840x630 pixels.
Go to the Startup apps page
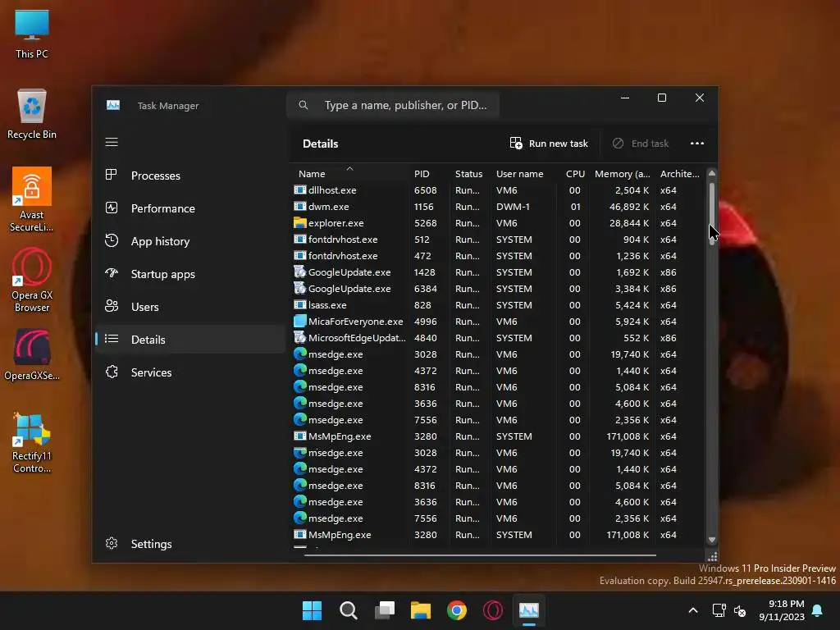click(x=189, y=274)
